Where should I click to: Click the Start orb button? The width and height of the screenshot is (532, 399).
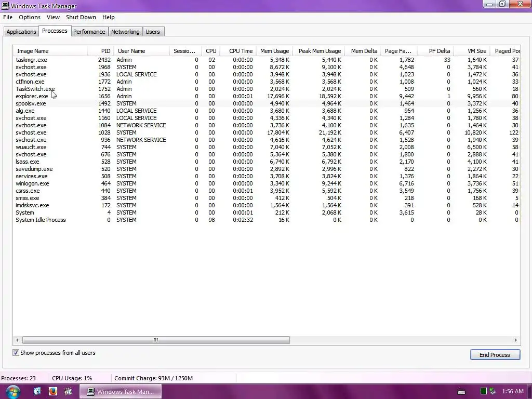[12, 392]
